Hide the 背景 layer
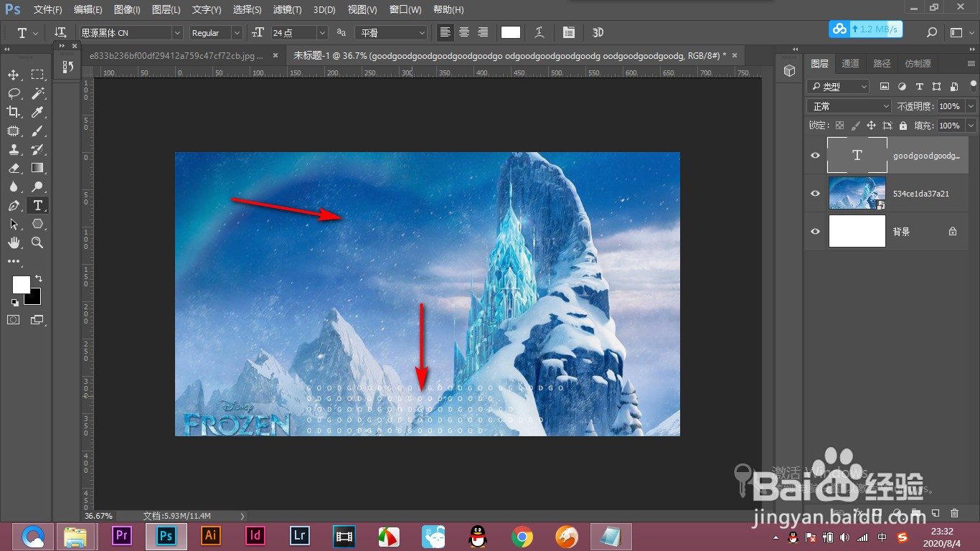 tap(815, 232)
